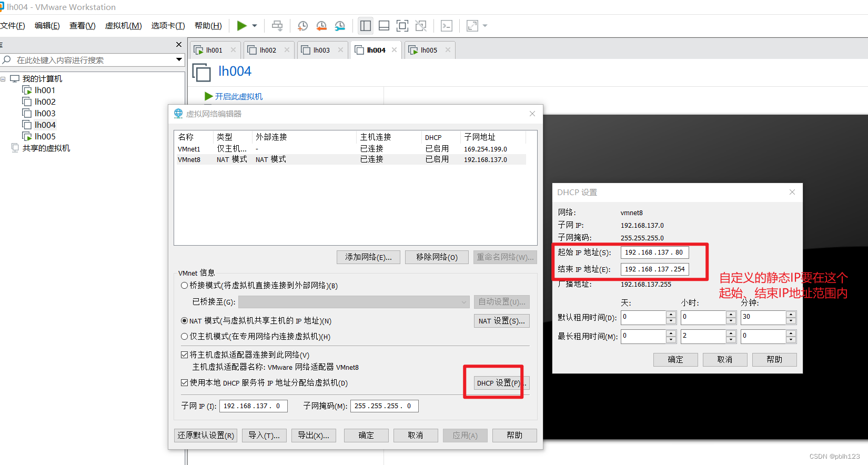Close the lh002 tab
This screenshot has width=868, height=465.
pyautogui.click(x=287, y=50)
